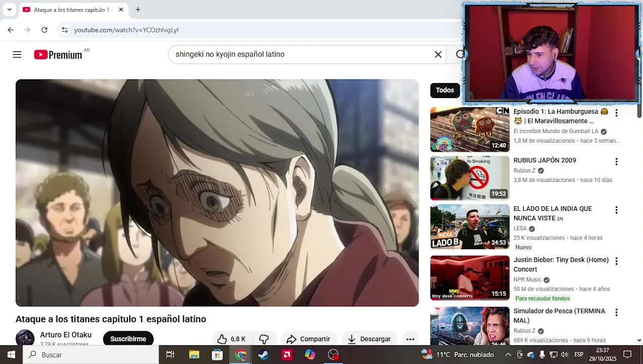The height and width of the screenshot is (364, 643).
Task: Open OBS Studio from the taskbar
Action: coord(334,354)
